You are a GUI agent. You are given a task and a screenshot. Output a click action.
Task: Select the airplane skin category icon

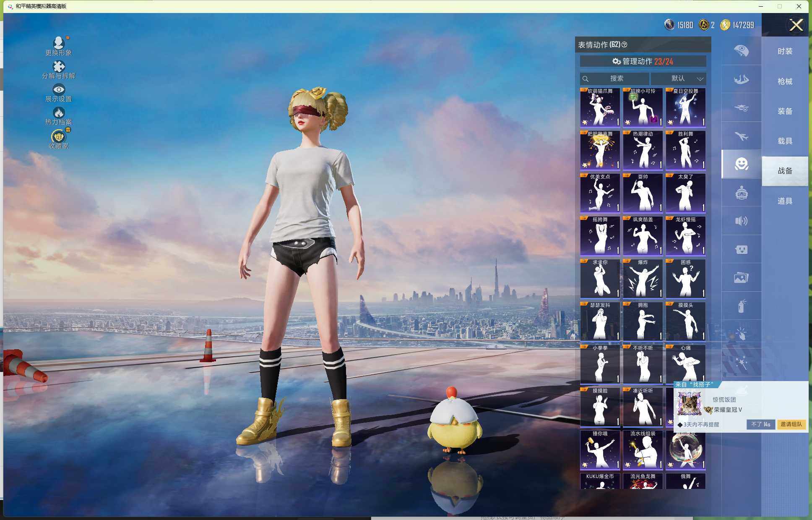(x=741, y=136)
